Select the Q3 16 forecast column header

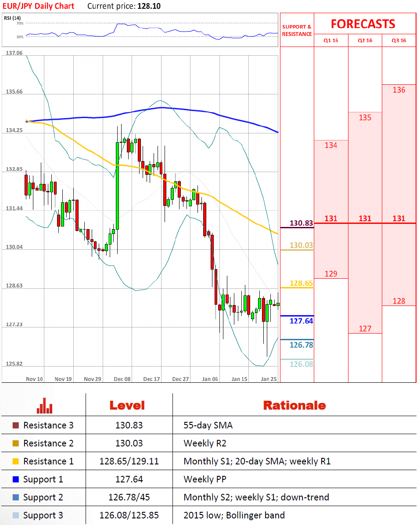pyautogui.click(x=399, y=40)
